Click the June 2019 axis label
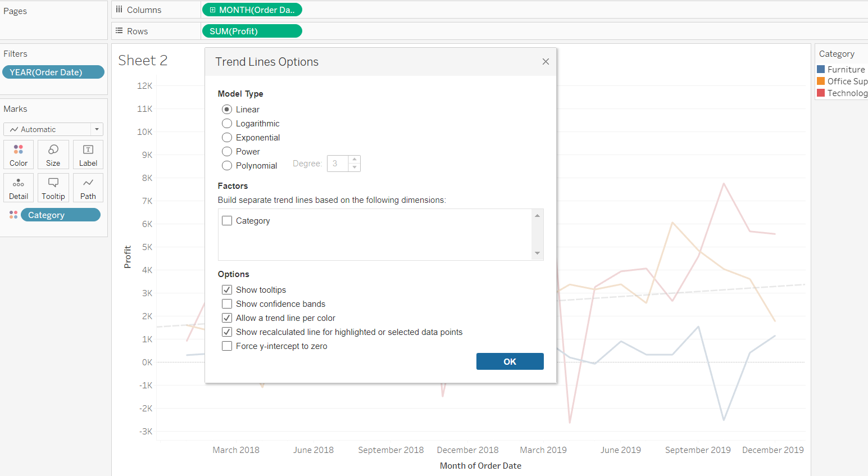This screenshot has width=868, height=476. pyautogui.click(x=620, y=450)
